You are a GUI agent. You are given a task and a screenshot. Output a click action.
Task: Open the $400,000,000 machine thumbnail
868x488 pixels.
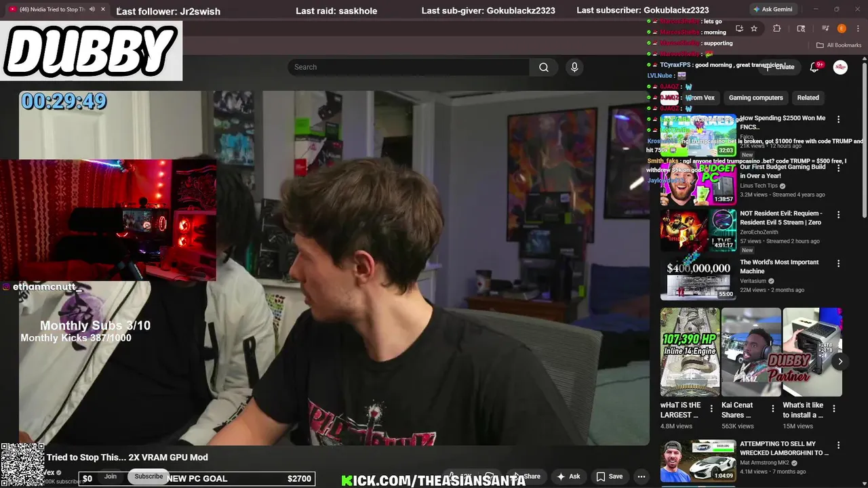click(698, 279)
